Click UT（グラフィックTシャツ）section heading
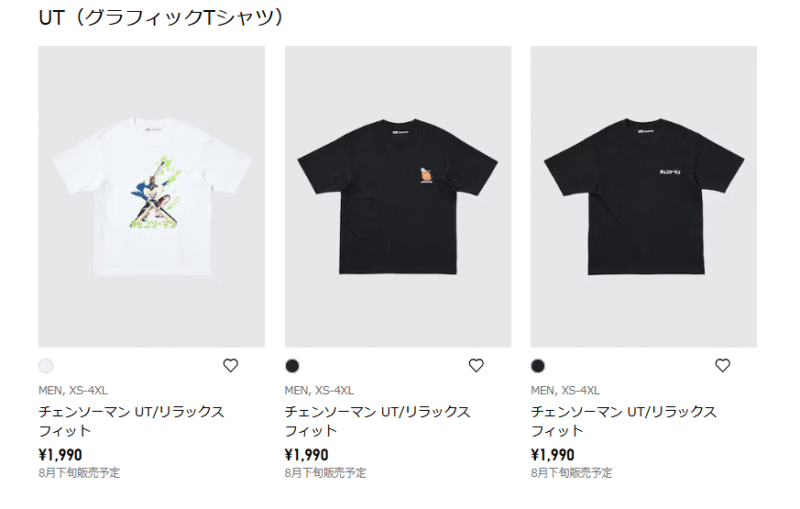The image size is (800, 509). point(161,17)
